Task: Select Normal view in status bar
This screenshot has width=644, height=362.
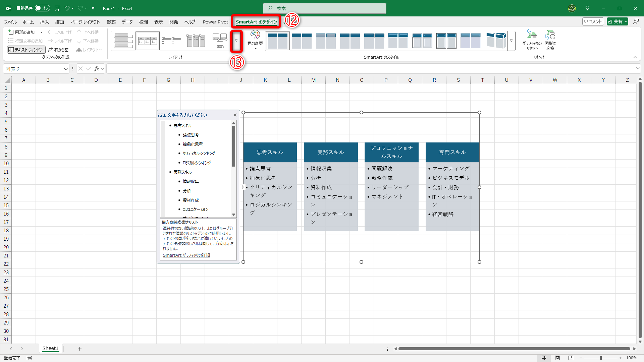Action: [x=544, y=358]
